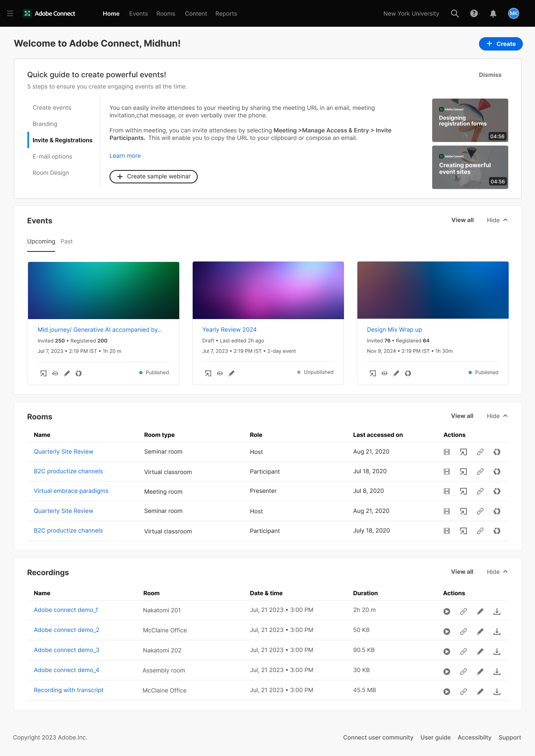Copy link for Adobe connect demo_1 recording
Screen dimensions: 535x756
point(464,611)
